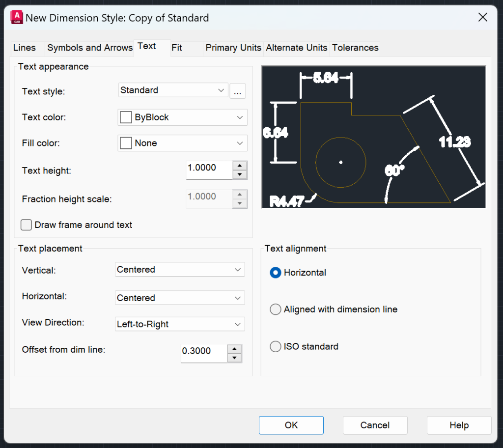Open Help for dimension styles
Screen dimensions: 503x448
pyautogui.click(x=458, y=425)
